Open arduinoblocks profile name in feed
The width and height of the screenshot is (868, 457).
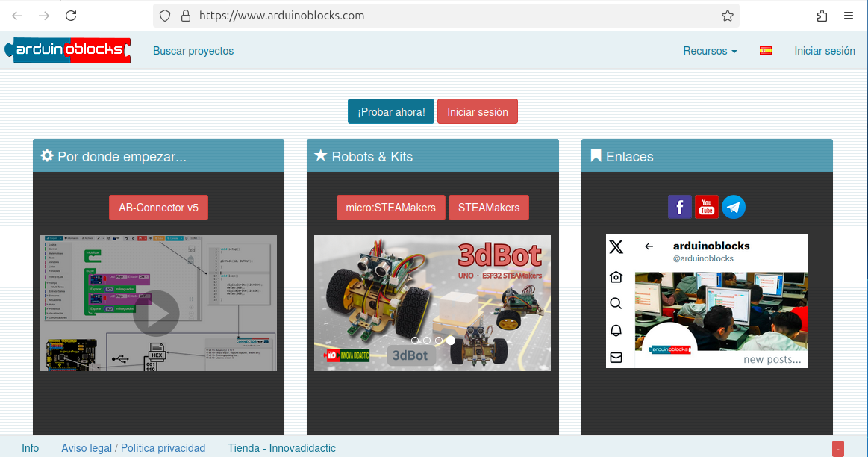tap(711, 246)
